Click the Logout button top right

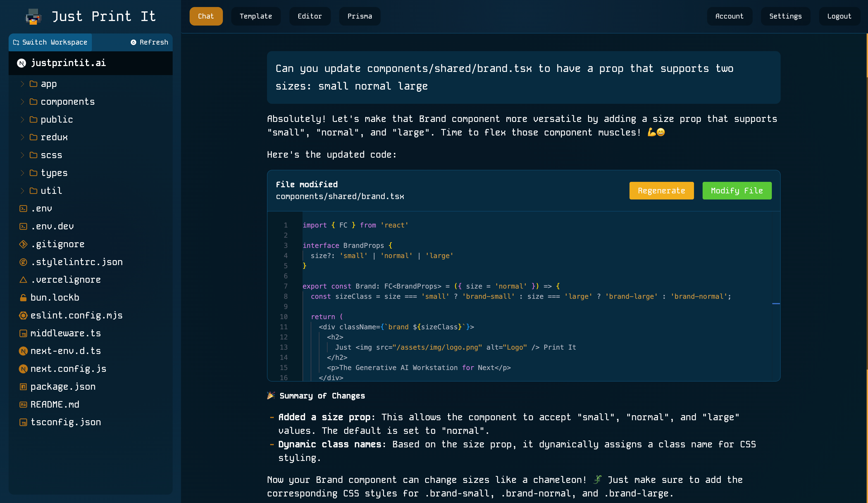[x=839, y=16]
